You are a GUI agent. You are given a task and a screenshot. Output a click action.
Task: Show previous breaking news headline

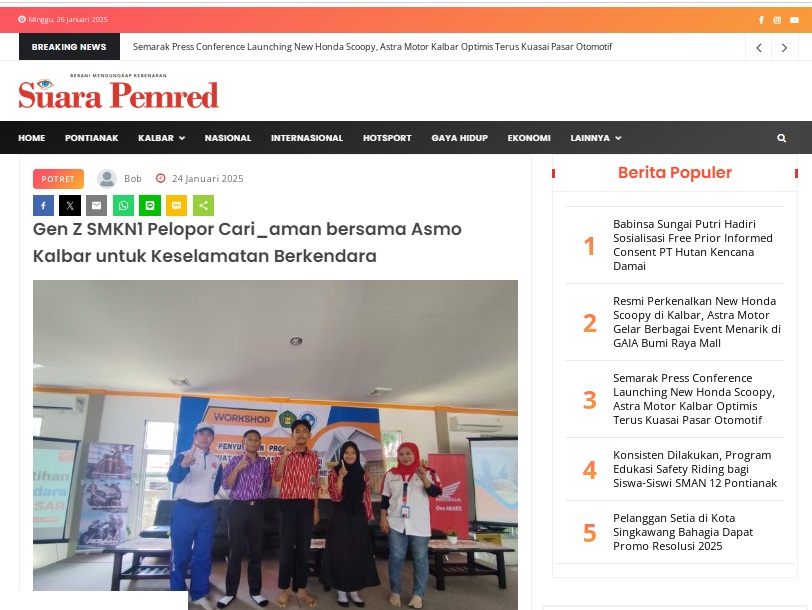[x=759, y=48]
